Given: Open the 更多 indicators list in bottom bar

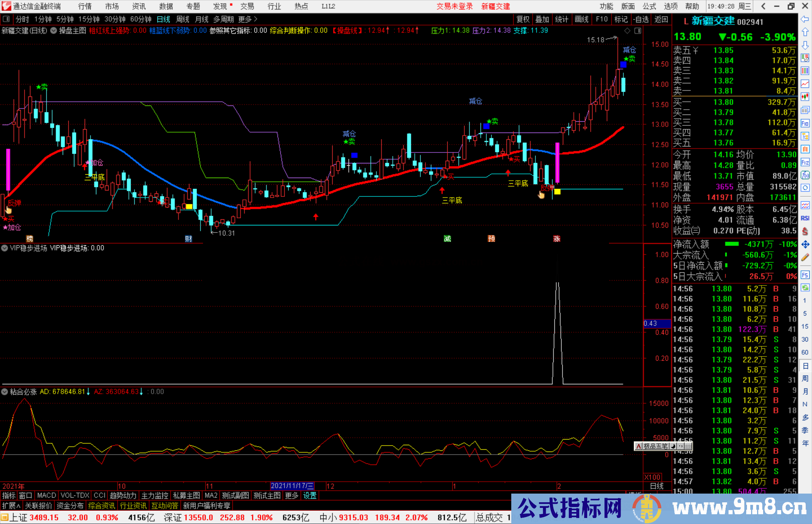Looking at the screenshot, I should (292, 495).
